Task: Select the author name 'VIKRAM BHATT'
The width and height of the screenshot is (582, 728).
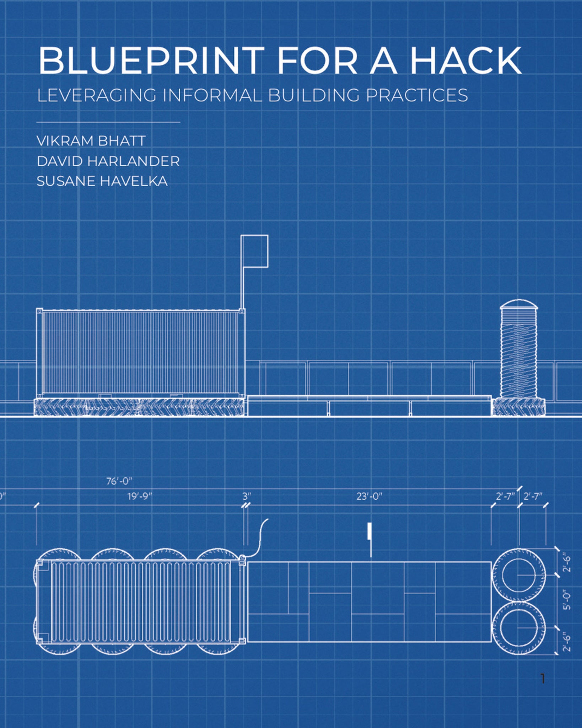Action: click(x=91, y=141)
